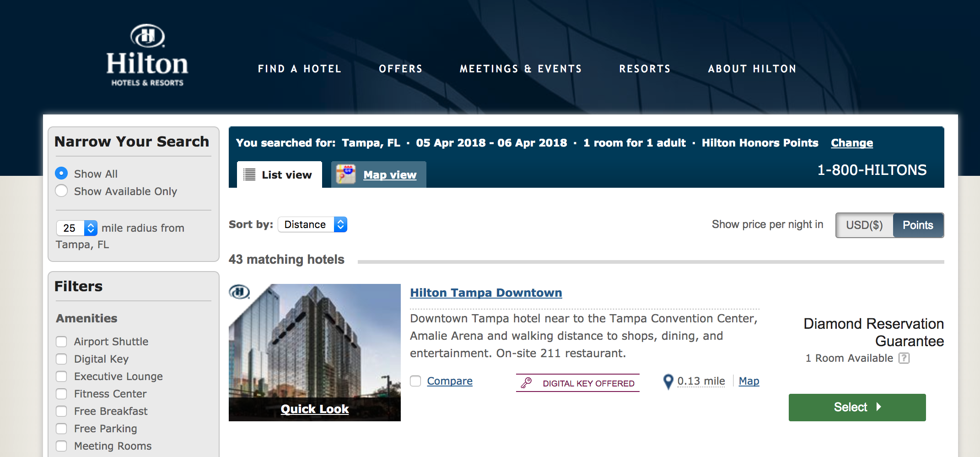Click the blue map pin icon
The width and height of the screenshot is (980, 457).
tap(668, 381)
